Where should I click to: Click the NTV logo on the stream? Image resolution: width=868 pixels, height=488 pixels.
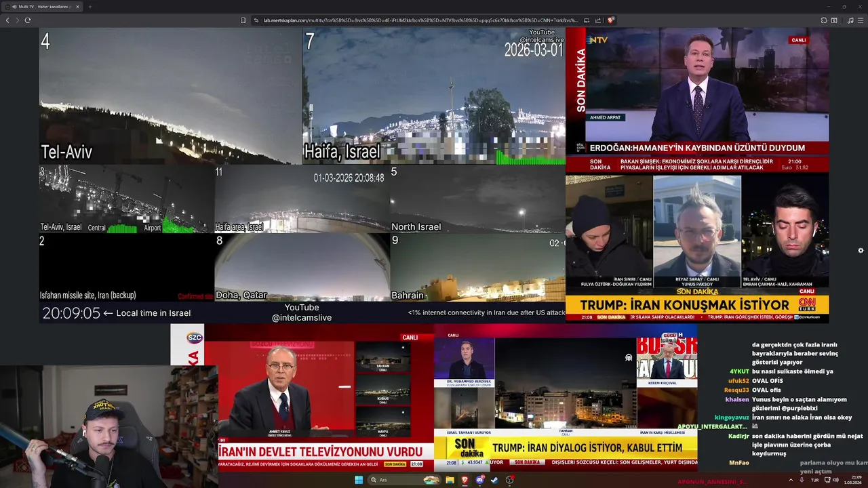pyautogui.click(x=598, y=40)
